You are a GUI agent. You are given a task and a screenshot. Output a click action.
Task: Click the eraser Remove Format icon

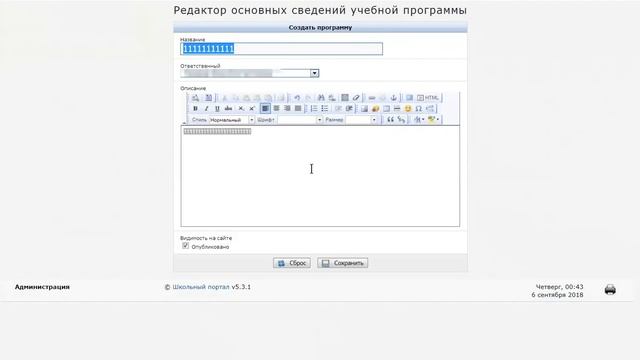[x=356, y=98]
